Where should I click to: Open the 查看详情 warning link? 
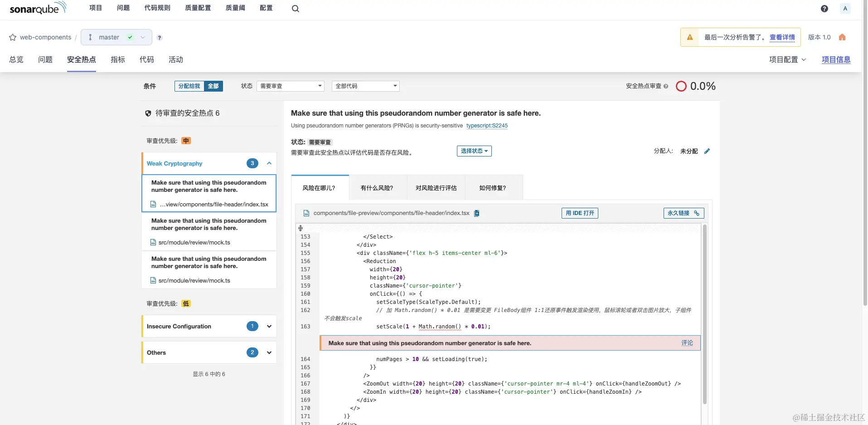(782, 37)
